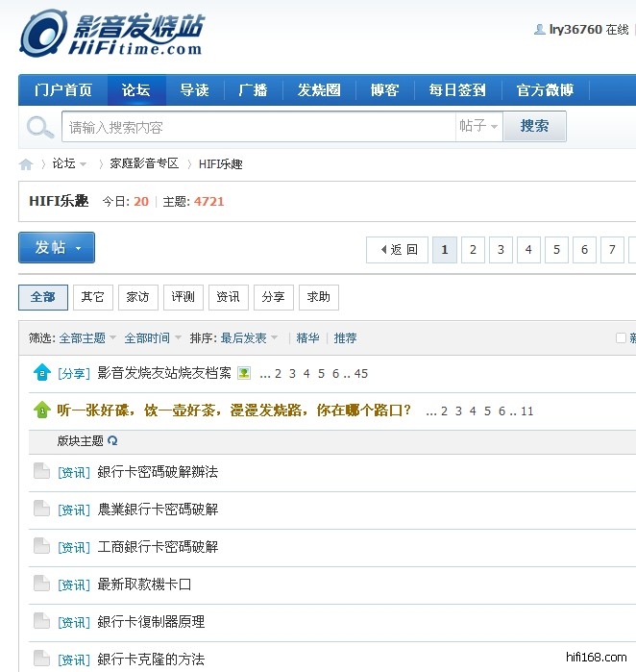Click the search text input field
Image resolution: width=636 pixels, height=672 pixels.
tap(257, 127)
